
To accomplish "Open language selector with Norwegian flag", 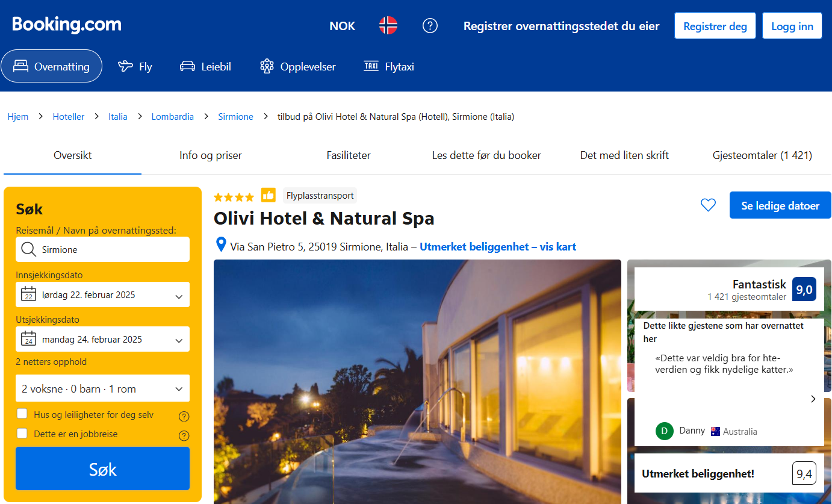I will point(388,26).
